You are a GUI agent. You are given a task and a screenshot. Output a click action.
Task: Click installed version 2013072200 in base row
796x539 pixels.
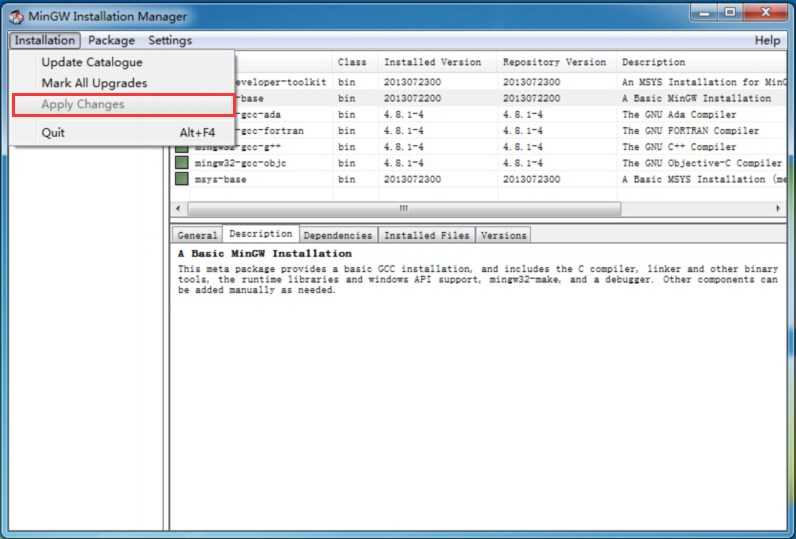click(412, 98)
